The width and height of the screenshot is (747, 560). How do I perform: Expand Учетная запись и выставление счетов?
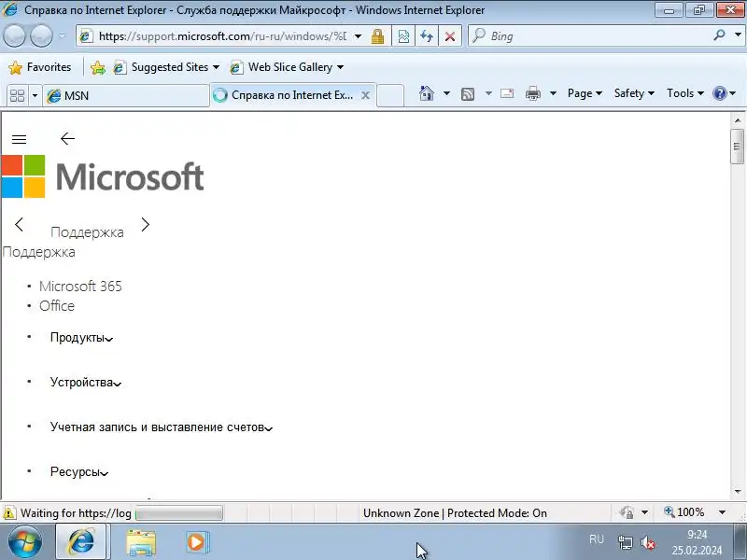(161, 427)
